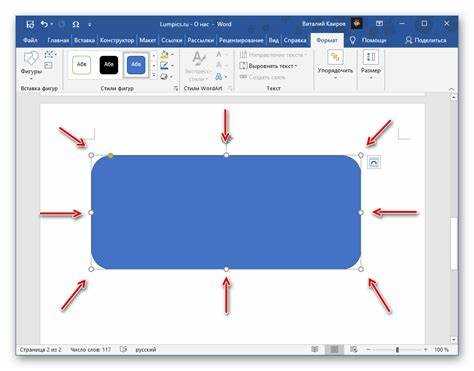Open shape effects dropdown arrow
Image resolution: width=474 pixels, height=371 pixels.
coord(172,76)
